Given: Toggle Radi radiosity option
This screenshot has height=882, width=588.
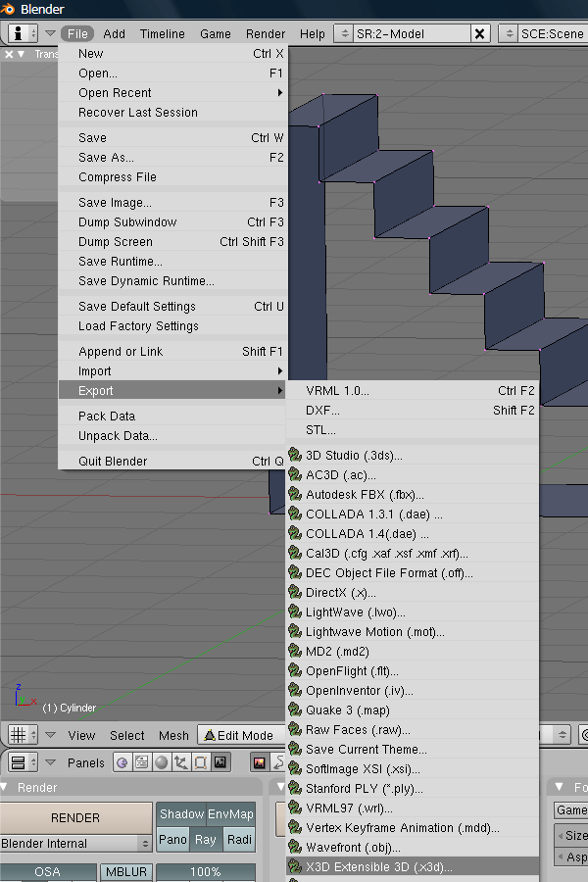Looking at the screenshot, I should [x=239, y=839].
